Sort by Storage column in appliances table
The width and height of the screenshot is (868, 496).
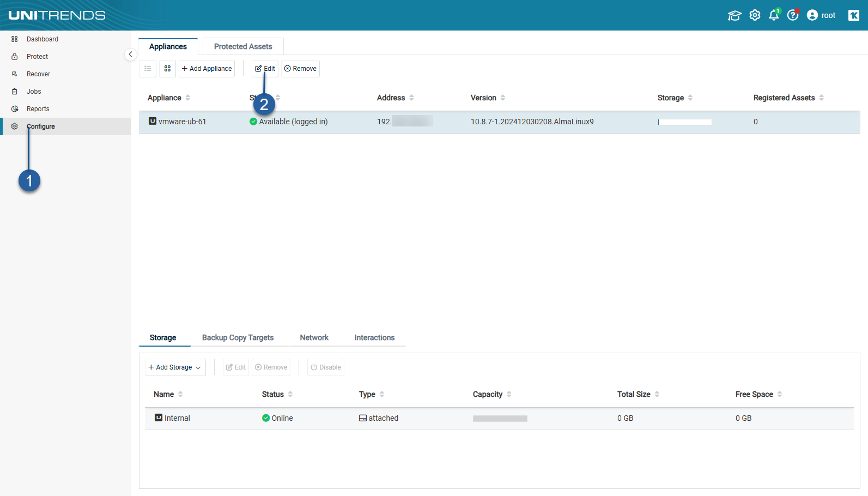675,98
